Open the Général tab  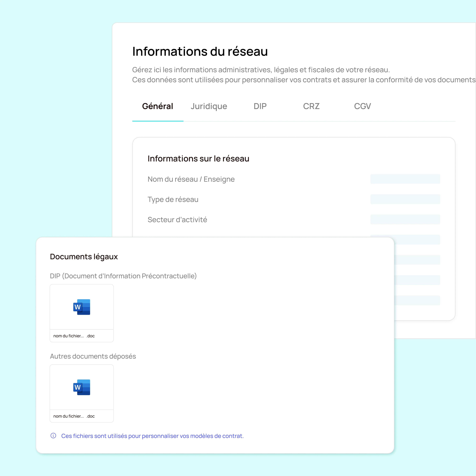tap(157, 106)
